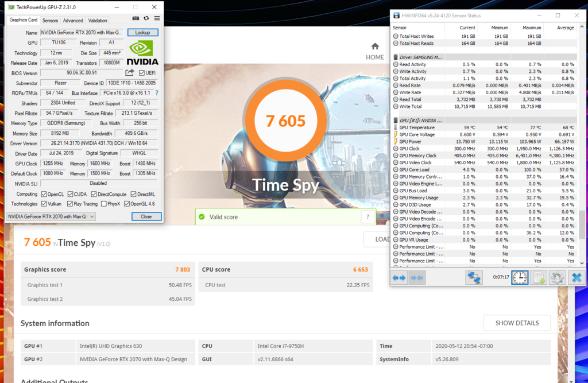Select the GPU Memory Usage sensor row

pyautogui.click(x=483, y=198)
